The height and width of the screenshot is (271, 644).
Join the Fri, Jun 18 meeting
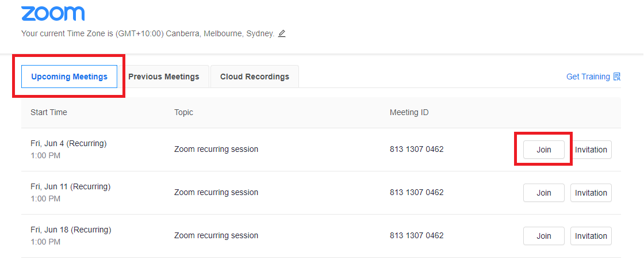tap(544, 236)
